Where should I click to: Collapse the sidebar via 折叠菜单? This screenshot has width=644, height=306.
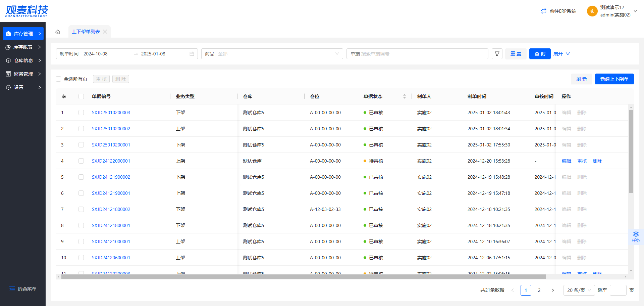(x=23, y=289)
